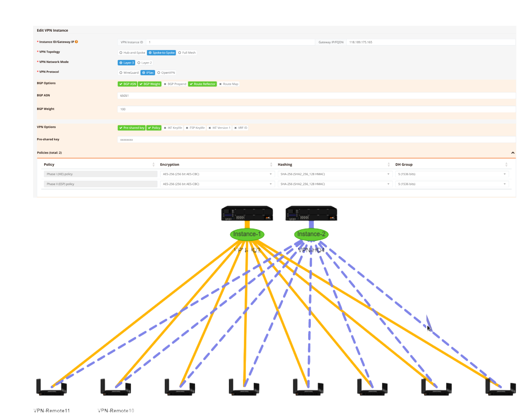Click the VPN Options label

tap(46, 127)
